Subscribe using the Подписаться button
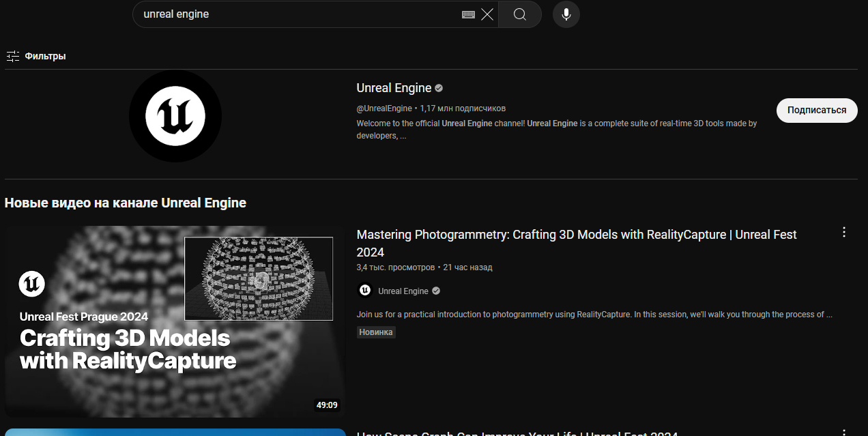This screenshot has width=868, height=436. (816, 110)
